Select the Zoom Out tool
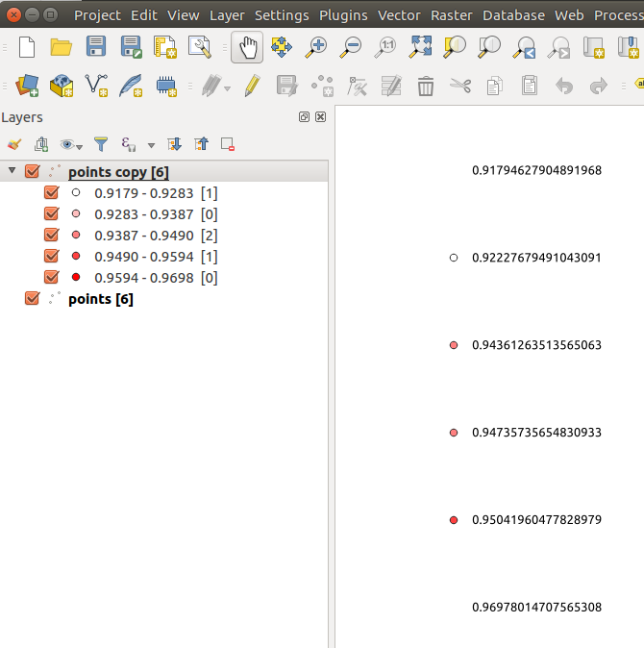This screenshot has width=644, height=648. [351, 47]
